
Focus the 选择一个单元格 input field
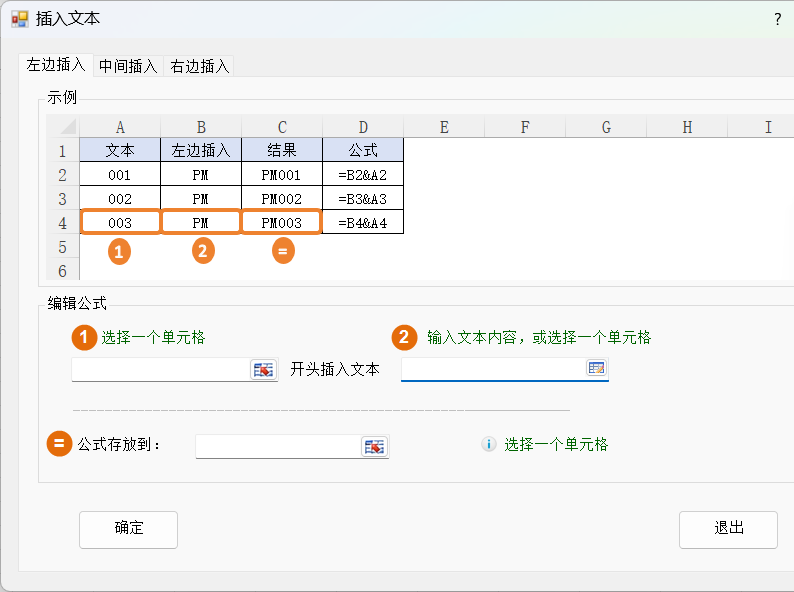coord(160,370)
